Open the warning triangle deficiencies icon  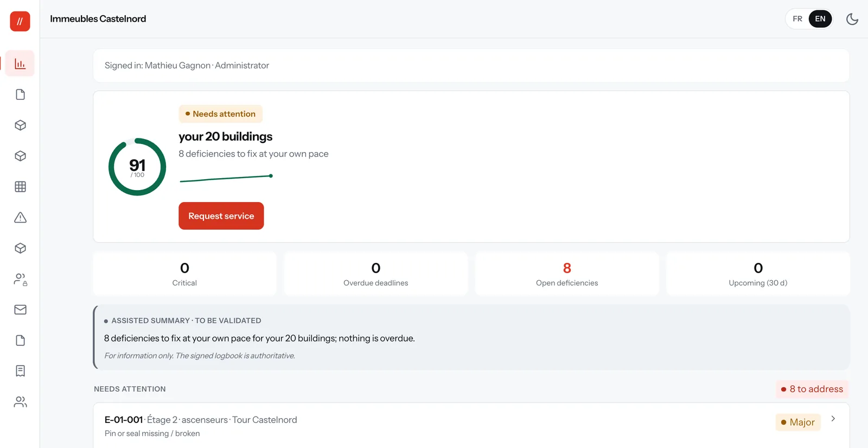tap(20, 217)
